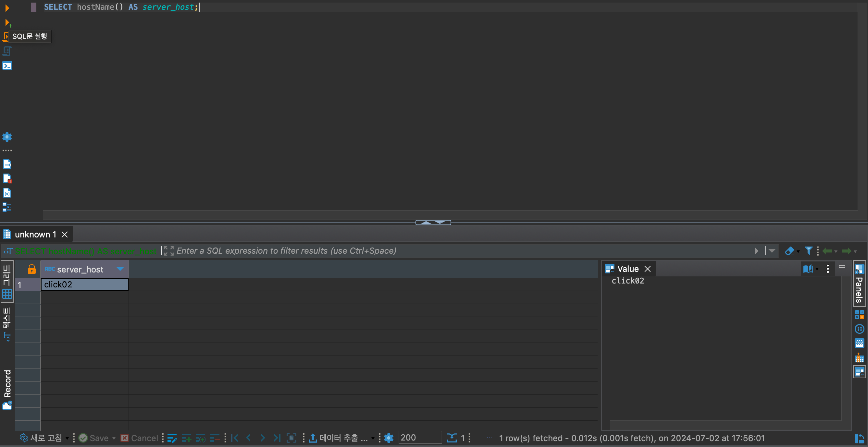Select the unknown 1 results tab
Viewport: 868px width, 447px height.
(x=35, y=235)
